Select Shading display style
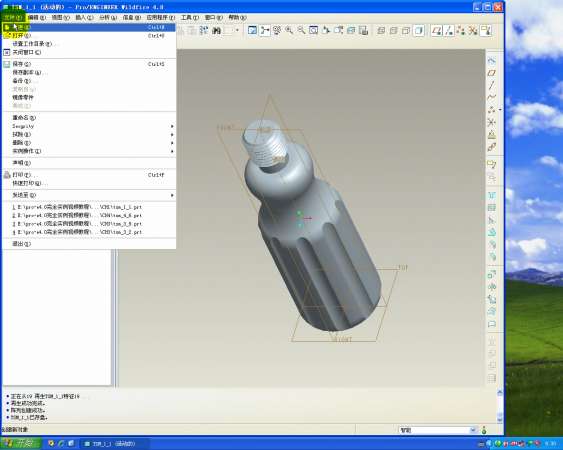Viewport: 563px width, 450px height. [419, 31]
